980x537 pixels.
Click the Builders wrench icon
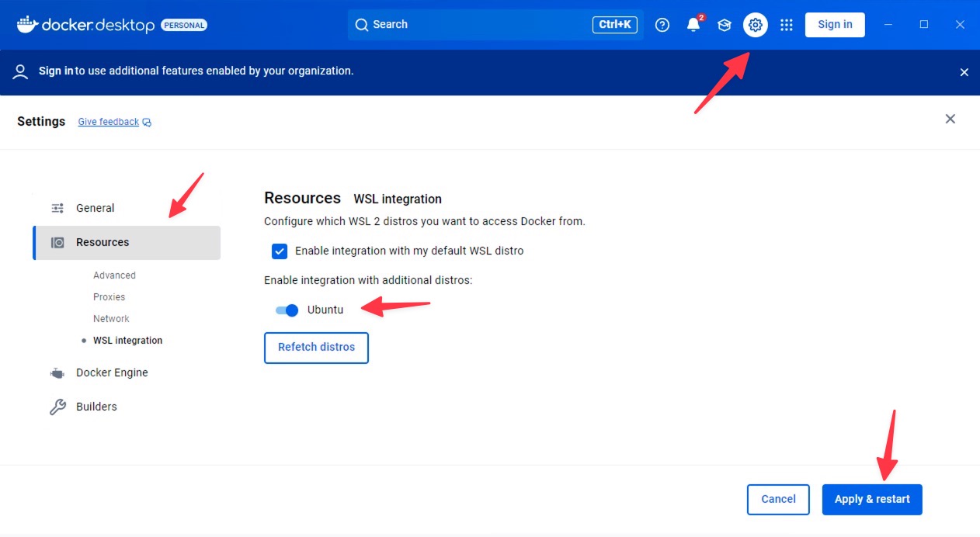(x=57, y=407)
